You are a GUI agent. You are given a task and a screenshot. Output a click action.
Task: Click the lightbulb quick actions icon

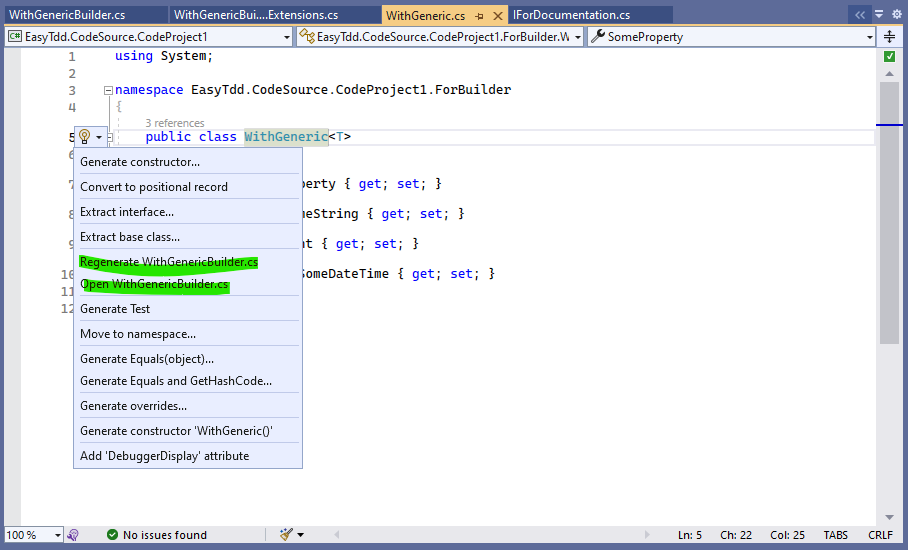pyautogui.click(x=85, y=137)
